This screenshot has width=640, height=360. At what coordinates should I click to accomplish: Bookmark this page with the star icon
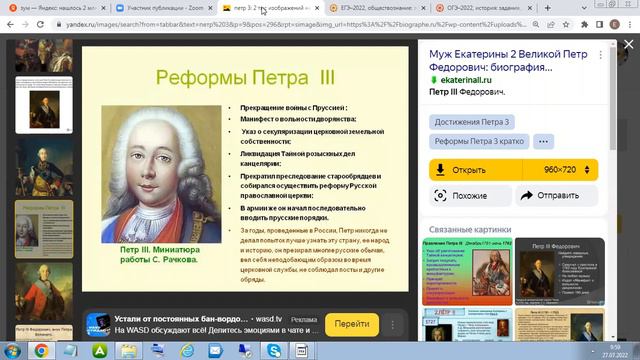tap(566, 24)
